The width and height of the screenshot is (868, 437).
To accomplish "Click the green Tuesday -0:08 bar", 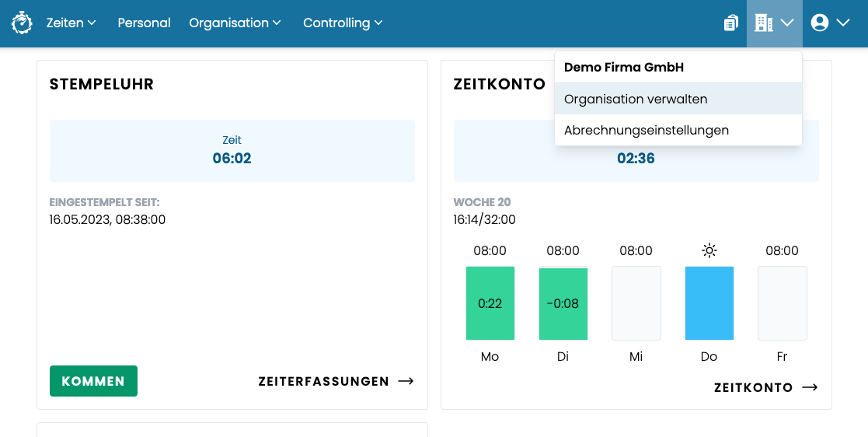I will (x=563, y=303).
